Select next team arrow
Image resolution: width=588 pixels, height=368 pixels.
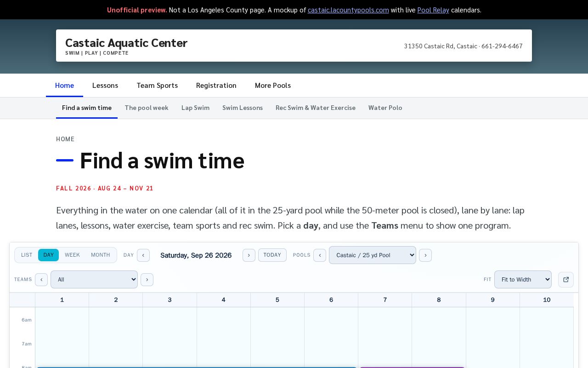[x=147, y=280]
